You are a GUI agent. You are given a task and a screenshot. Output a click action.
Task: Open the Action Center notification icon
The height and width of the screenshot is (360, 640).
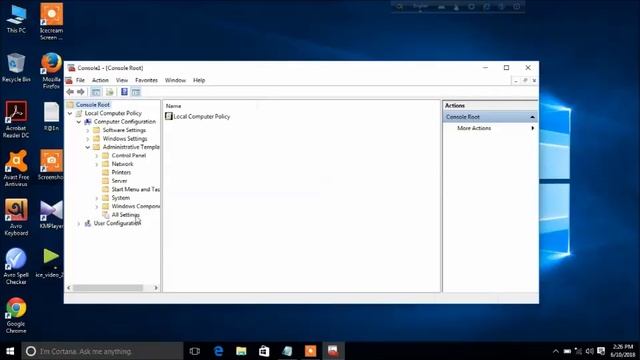(601, 351)
